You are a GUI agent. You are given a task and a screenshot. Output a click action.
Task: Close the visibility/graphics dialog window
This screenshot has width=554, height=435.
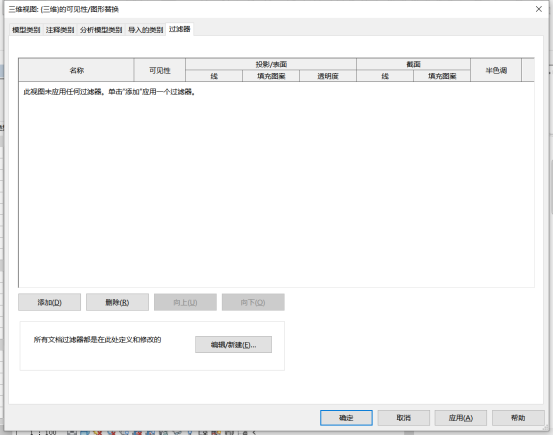click(539, 9)
